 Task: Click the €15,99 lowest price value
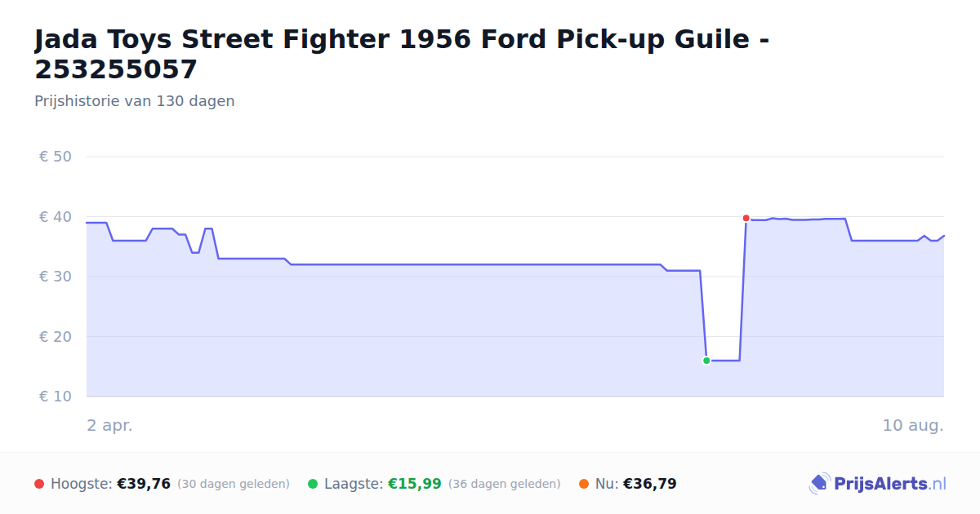[415, 484]
